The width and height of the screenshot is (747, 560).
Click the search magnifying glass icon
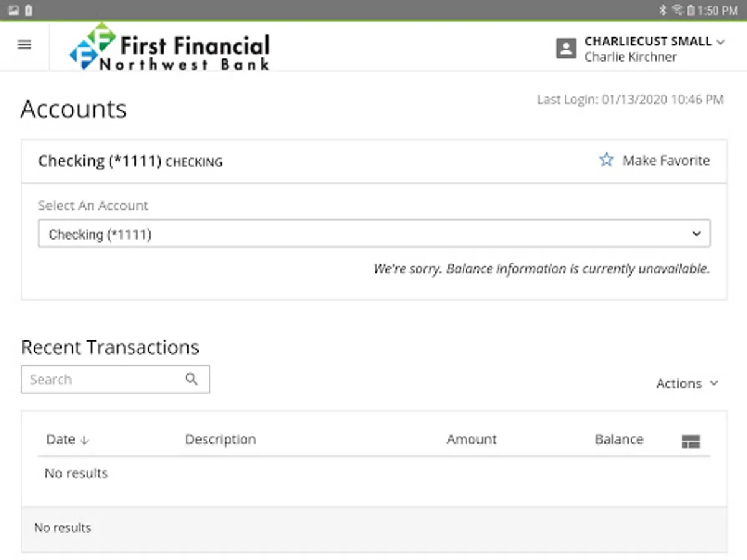click(x=192, y=379)
